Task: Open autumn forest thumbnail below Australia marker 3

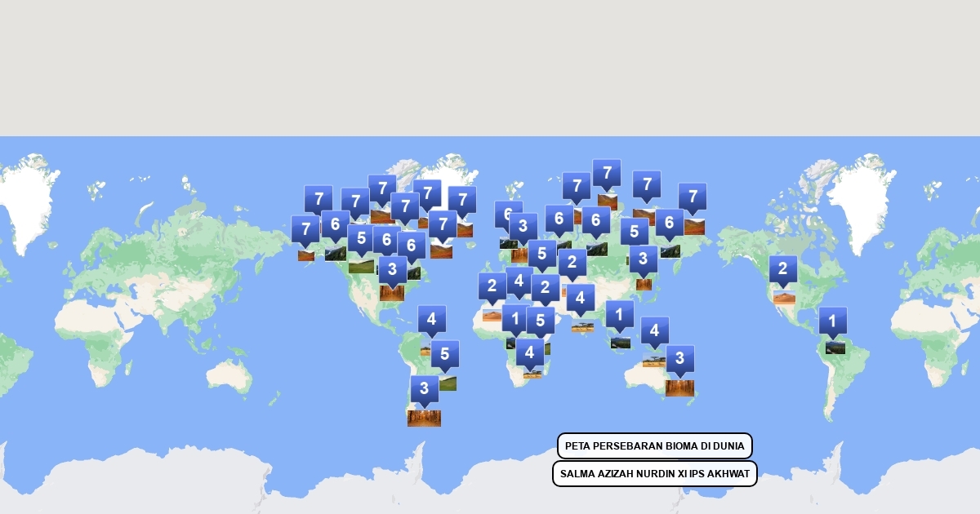Action: coord(679,388)
